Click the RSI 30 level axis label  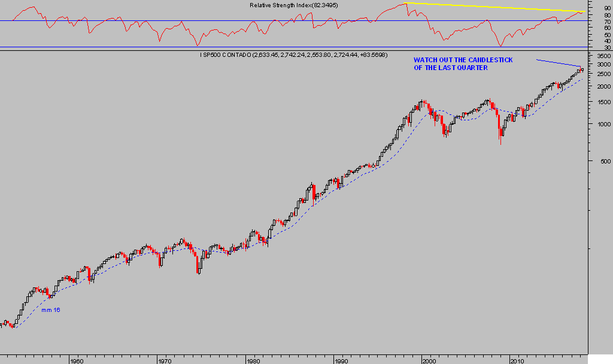tap(607, 47)
